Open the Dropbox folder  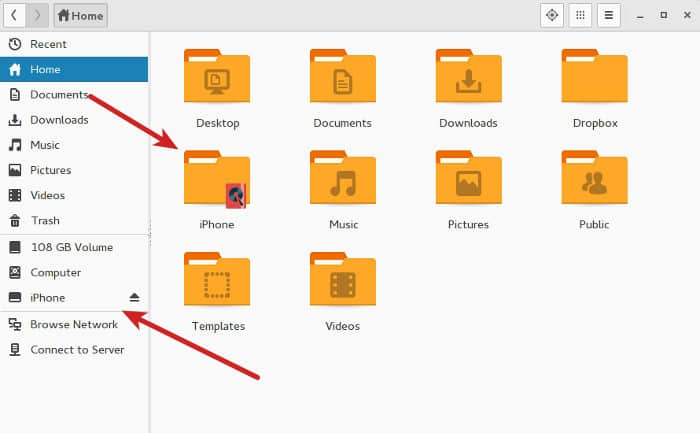click(595, 76)
